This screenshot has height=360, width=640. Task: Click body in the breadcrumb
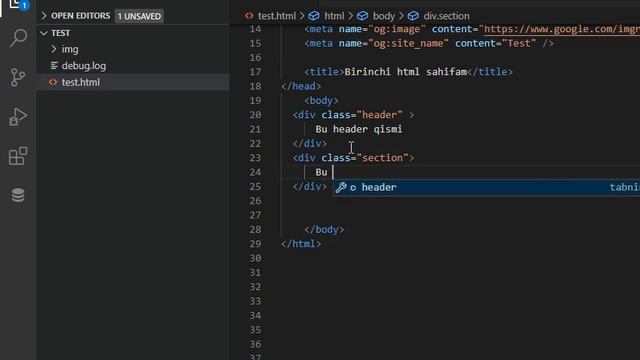(x=384, y=16)
